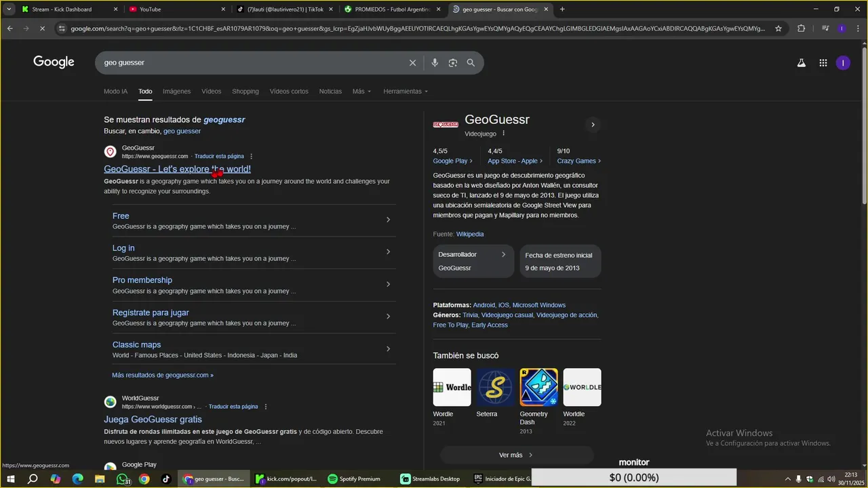Open Más resultados de geoguessr.com
This screenshot has width=868, height=488.
click(163, 375)
